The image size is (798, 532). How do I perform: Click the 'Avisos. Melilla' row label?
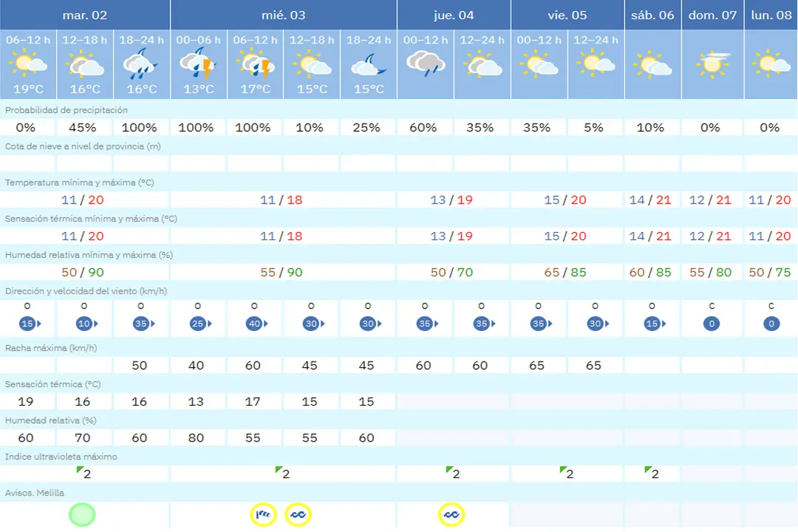click(35, 492)
